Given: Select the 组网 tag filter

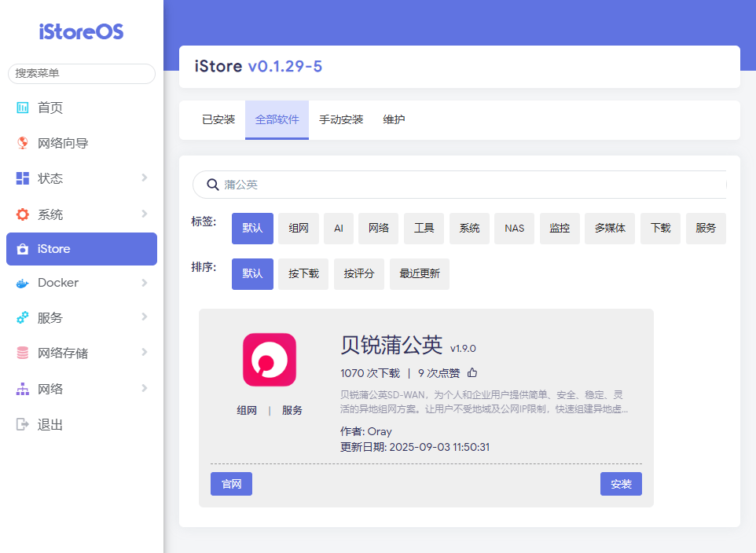Looking at the screenshot, I should point(299,229).
